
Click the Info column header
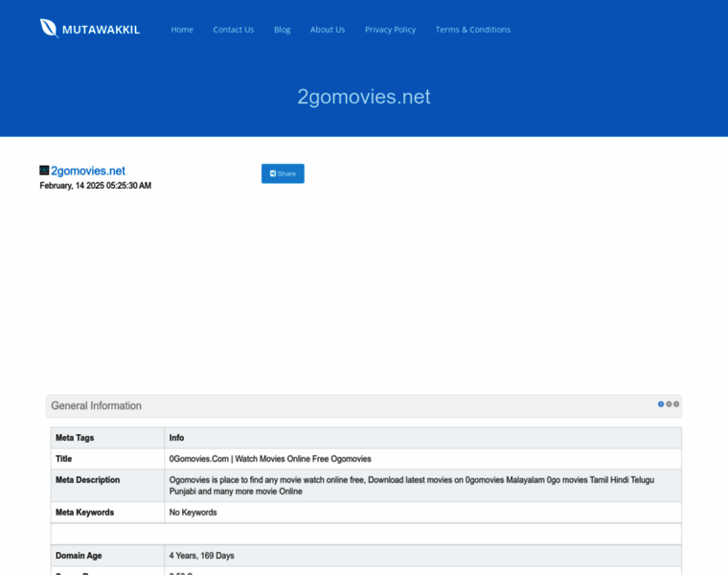coord(176,438)
